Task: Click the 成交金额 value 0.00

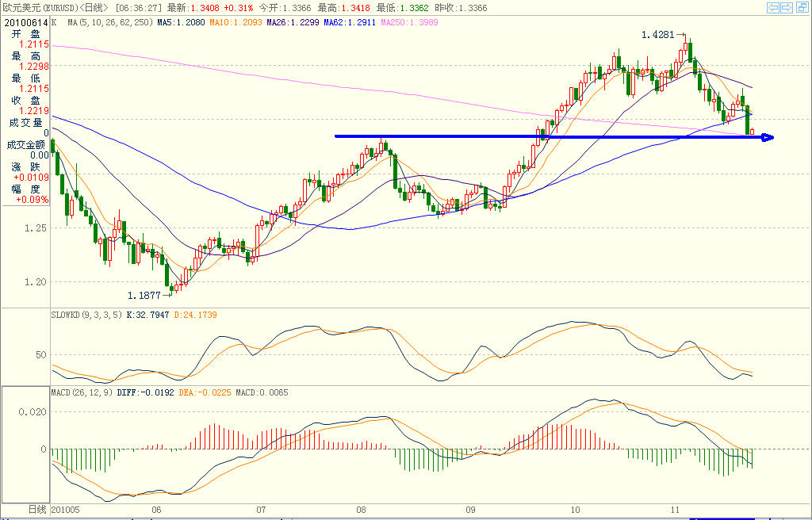Action: pos(40,155)
